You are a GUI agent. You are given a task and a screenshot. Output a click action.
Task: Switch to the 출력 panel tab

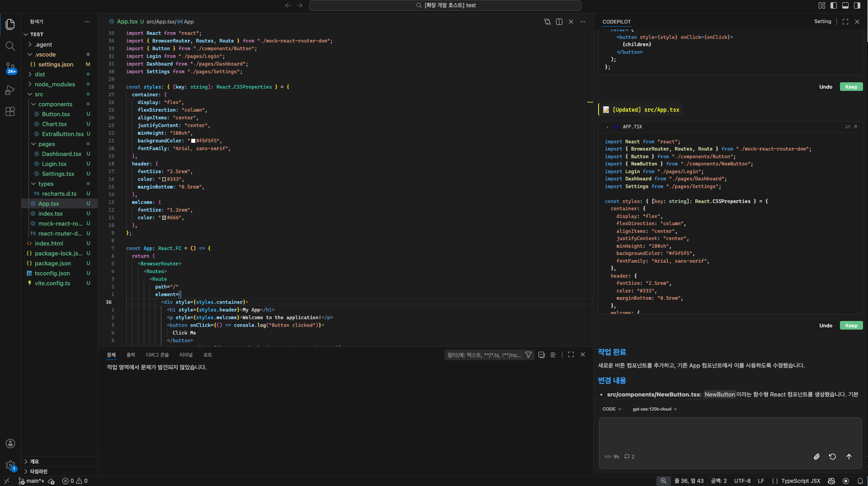pos(131,355)
